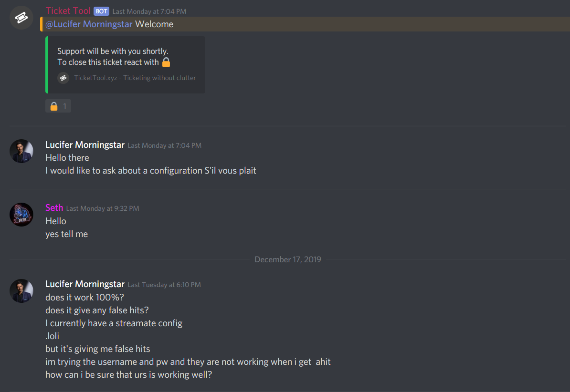The height and width of the screenshot is (392, 570).
Task: Click the BOT tag badge
Action: click(x=101, y=11)
